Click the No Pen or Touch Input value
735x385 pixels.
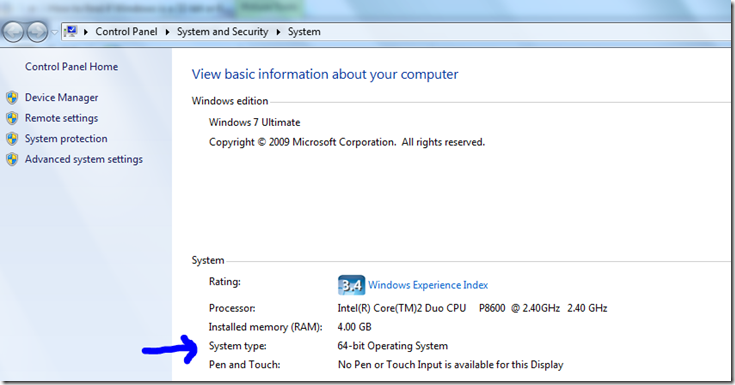(450, 365)
